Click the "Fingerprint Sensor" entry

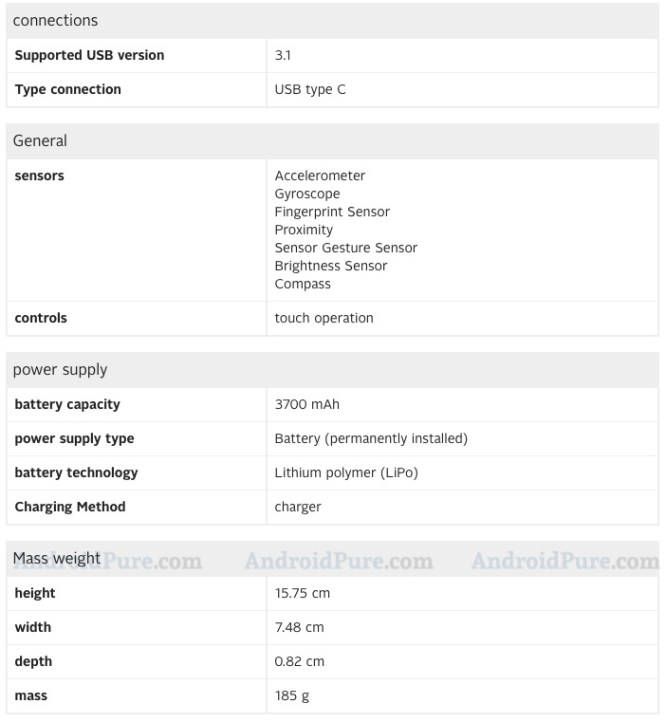coord(332,212)
